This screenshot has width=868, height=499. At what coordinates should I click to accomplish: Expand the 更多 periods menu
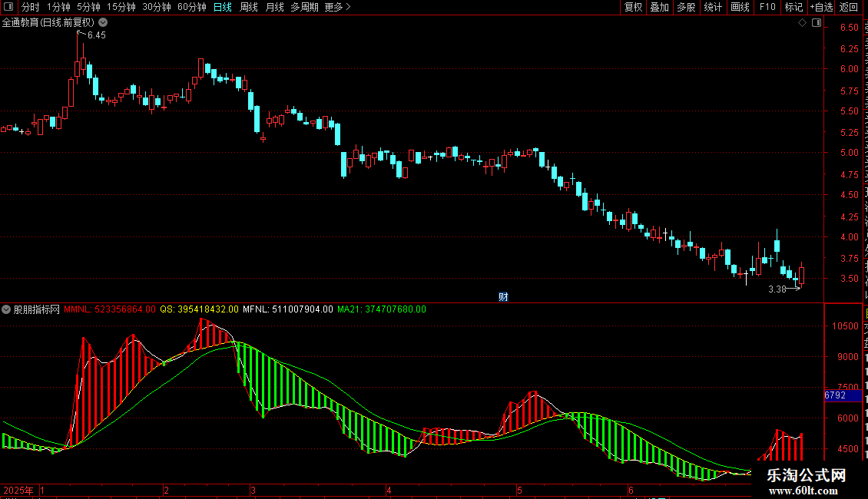coord(337,7)
